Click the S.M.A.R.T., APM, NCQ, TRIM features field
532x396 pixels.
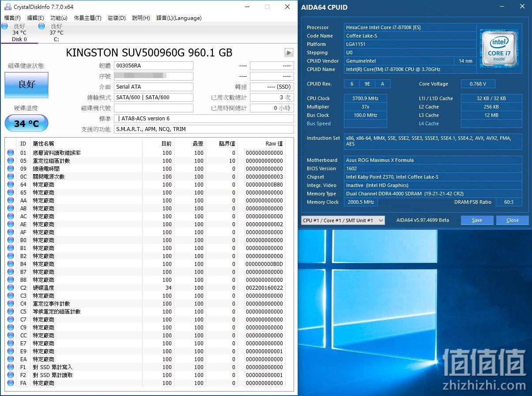(x=204, y=129)
